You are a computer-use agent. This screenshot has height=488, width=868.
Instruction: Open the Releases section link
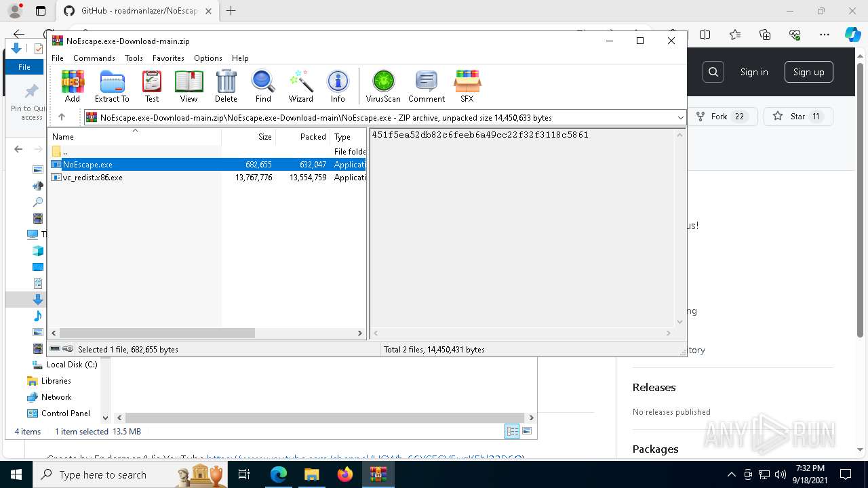654,388
